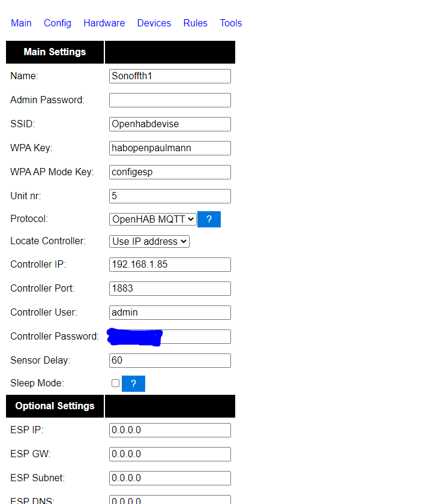Select the Controller IP field
The image size is (435, 504).
[170, 265]
